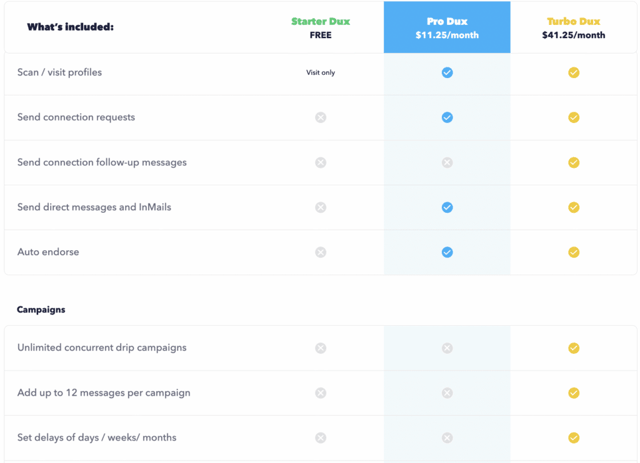Click the 'Visit only' text under Starter Dux
The width and height of the screenshot is (640, 463).
tap(320, 73)
